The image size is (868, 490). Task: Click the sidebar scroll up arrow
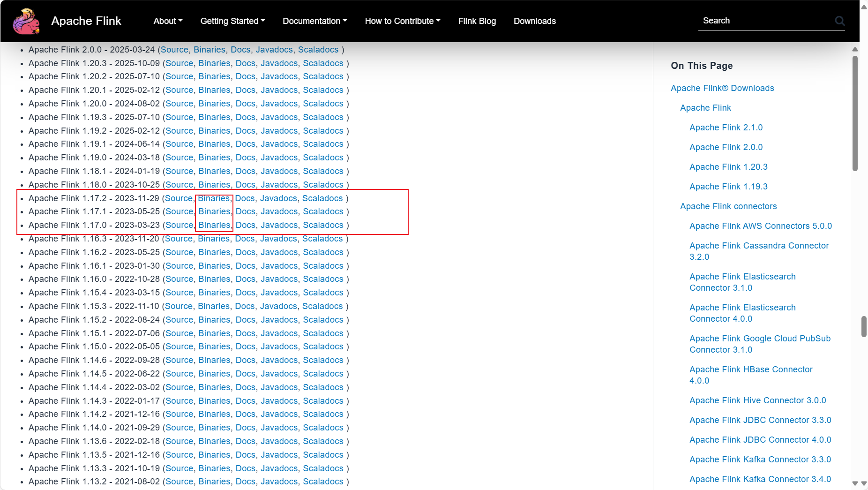coord(855,49)
